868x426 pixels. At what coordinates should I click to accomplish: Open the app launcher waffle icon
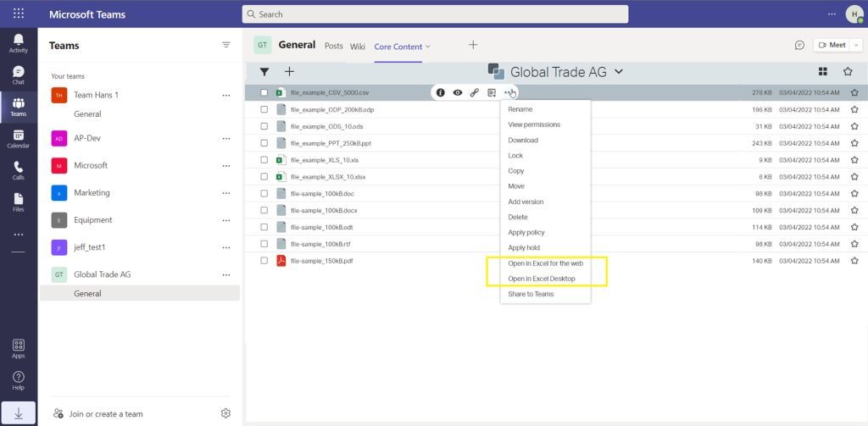tap(19, 14)
